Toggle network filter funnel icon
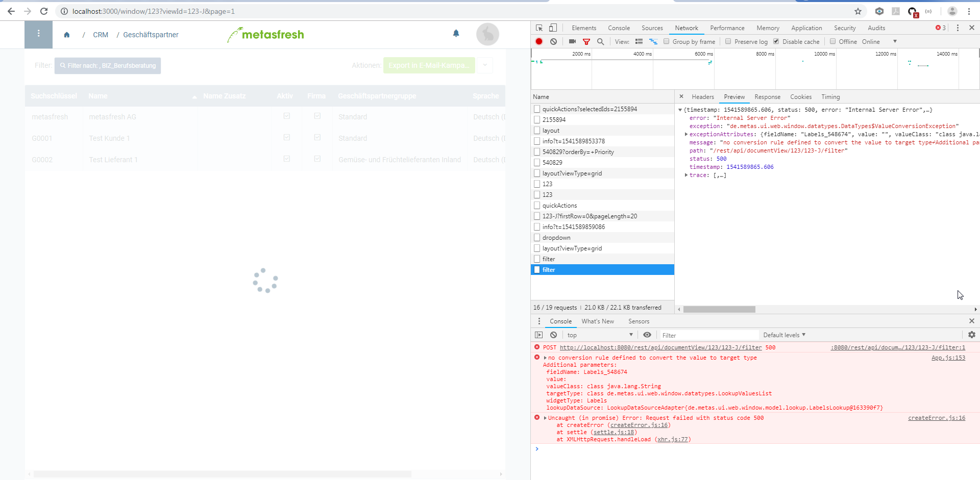This screenshot has height=480, width=980. [586, 41]
